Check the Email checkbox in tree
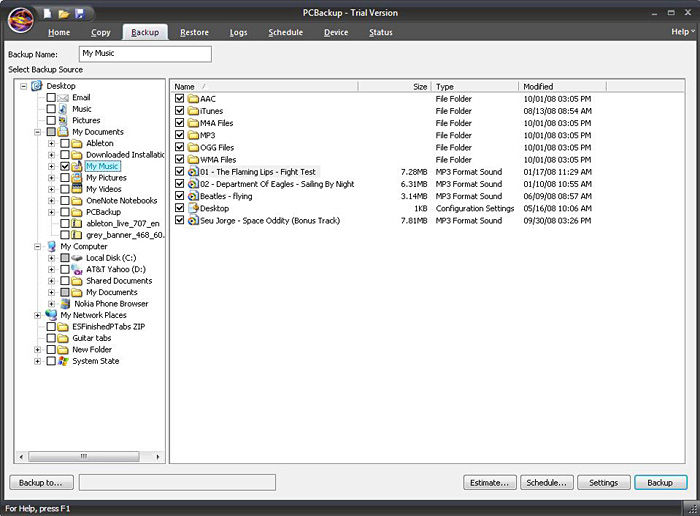The image size is (700, 516). 51,97
